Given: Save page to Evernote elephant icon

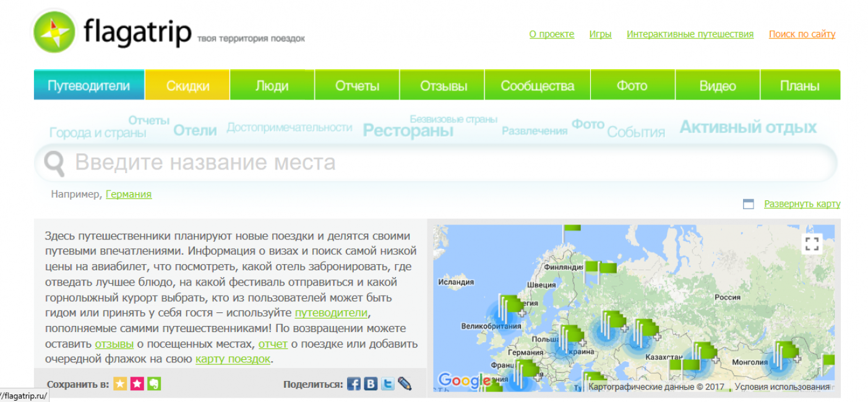Looking at the screenshot, I should coord(153,384).
